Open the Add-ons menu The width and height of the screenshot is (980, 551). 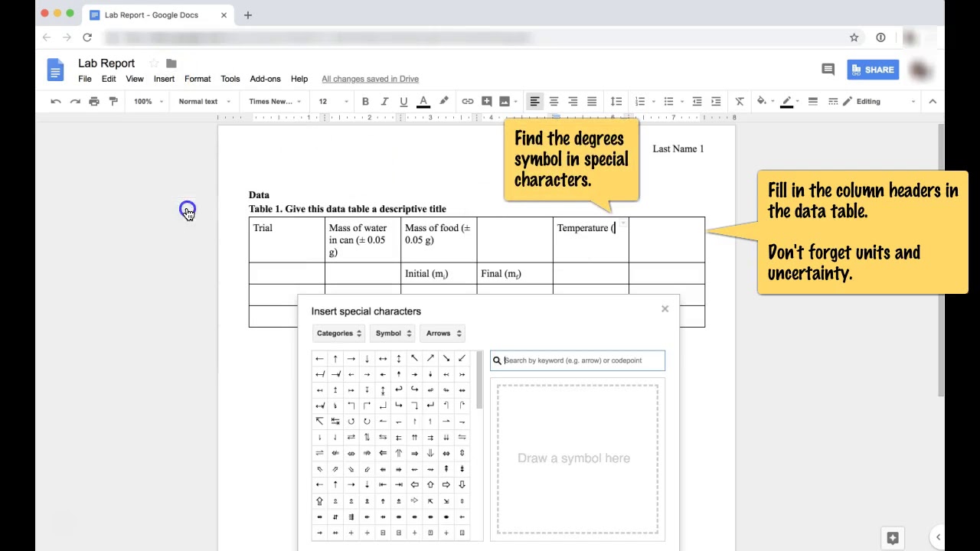[x=266, y=79]
